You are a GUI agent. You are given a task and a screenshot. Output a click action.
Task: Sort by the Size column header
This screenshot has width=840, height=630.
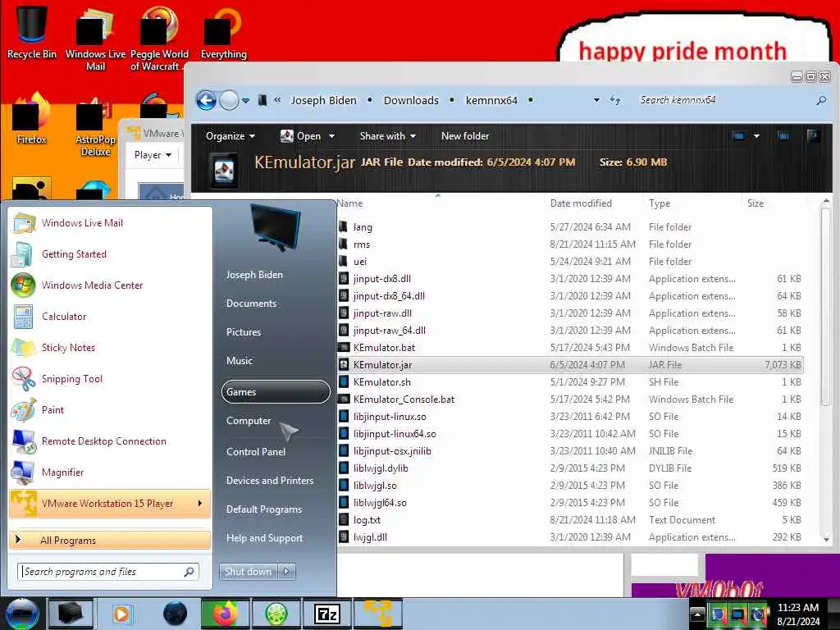756,203
